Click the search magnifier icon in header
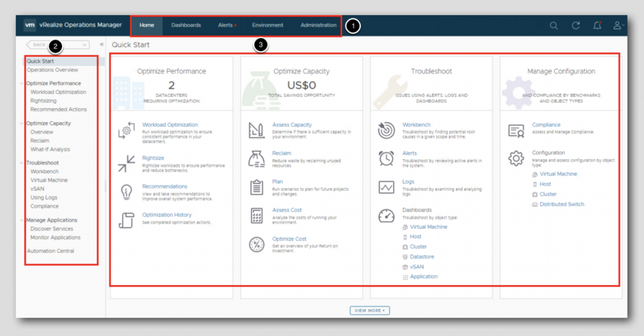The width and height of the screenshot is (644, 336). coord(553,26)
